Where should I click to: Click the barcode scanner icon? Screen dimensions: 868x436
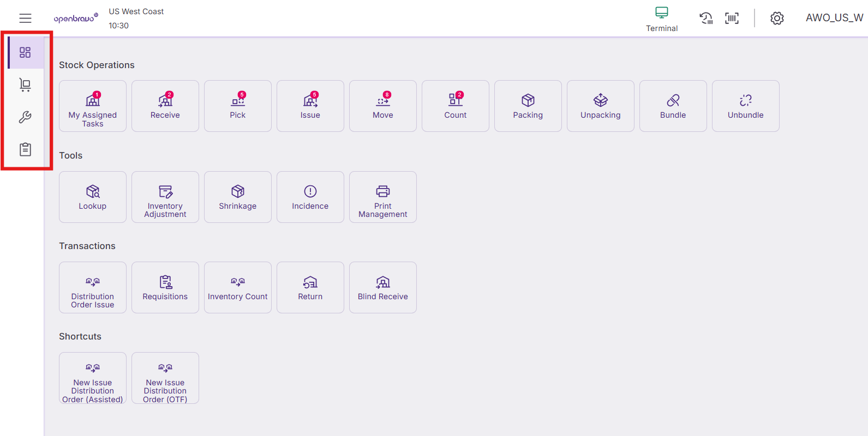(732, 18)
